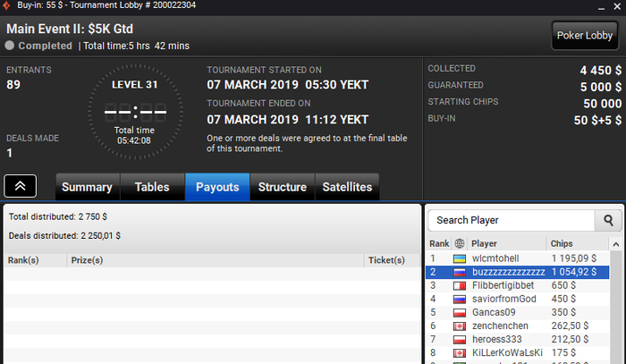Open the Summary tab
This screenshot has height=364, width=626.
pos(88,187)
